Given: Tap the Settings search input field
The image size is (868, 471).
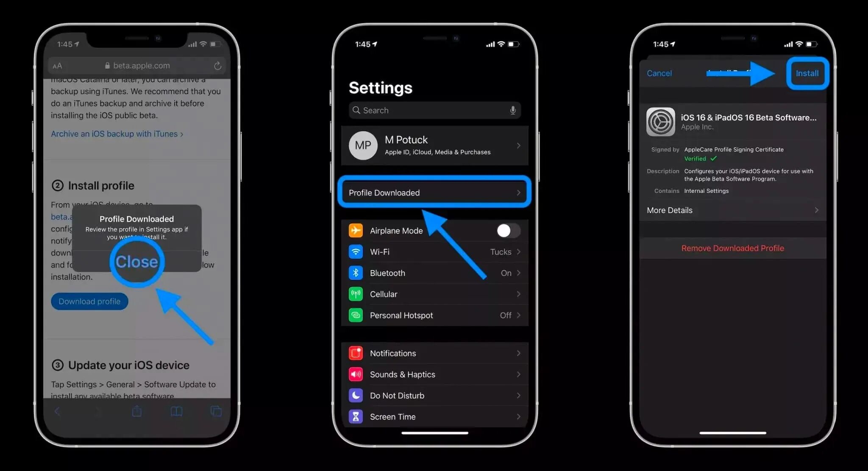Looking at the screenshot, I should 434,110.
